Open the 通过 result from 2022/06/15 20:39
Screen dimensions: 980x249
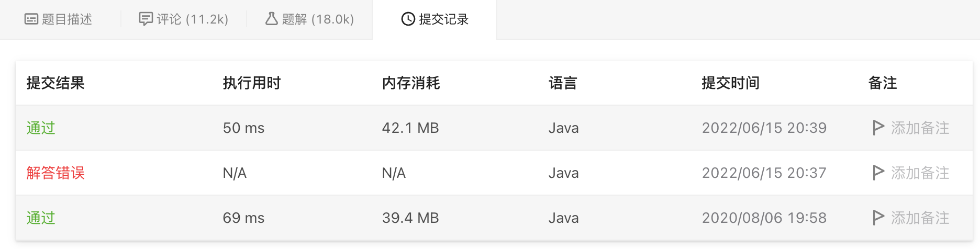coord(41,128)
